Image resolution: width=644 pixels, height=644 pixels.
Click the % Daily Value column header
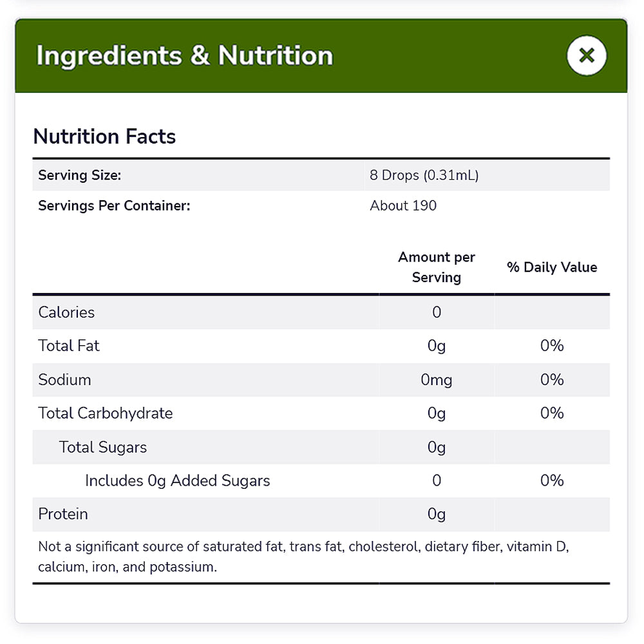(x=552, y=267)
